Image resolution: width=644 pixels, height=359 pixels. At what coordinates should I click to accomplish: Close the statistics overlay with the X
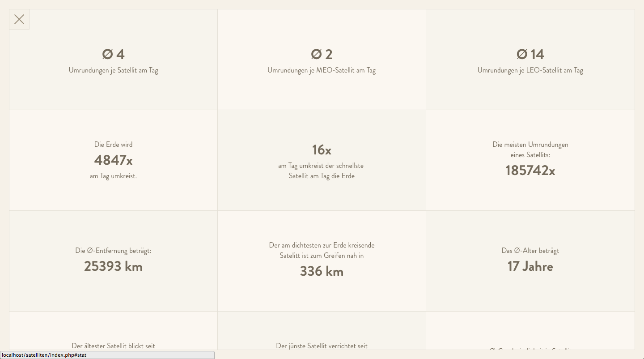19,19
